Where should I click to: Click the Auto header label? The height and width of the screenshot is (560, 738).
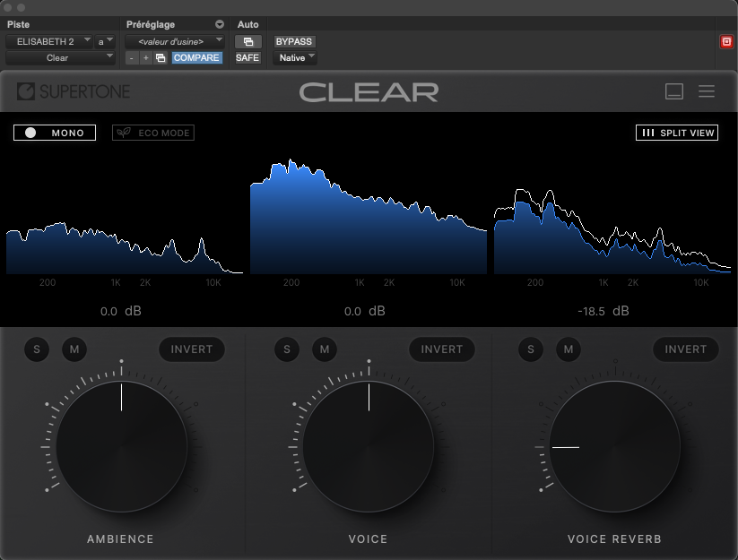coord(247,24)
